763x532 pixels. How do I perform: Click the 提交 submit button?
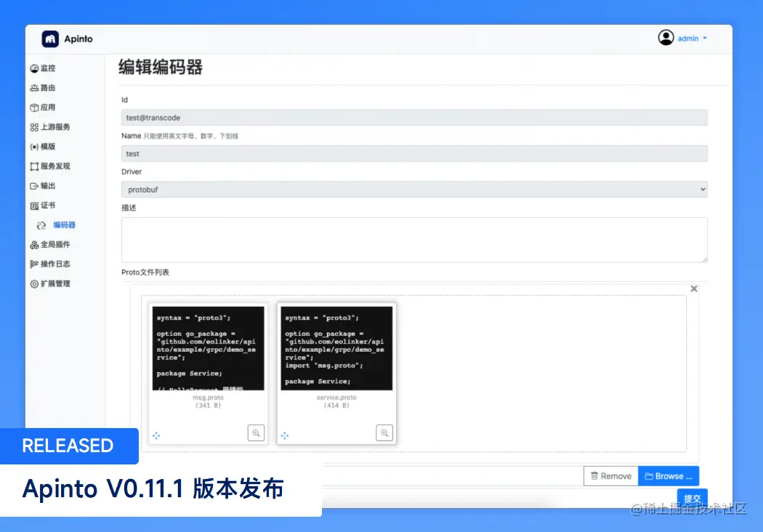pyautogui.click(x=692, y=499)
